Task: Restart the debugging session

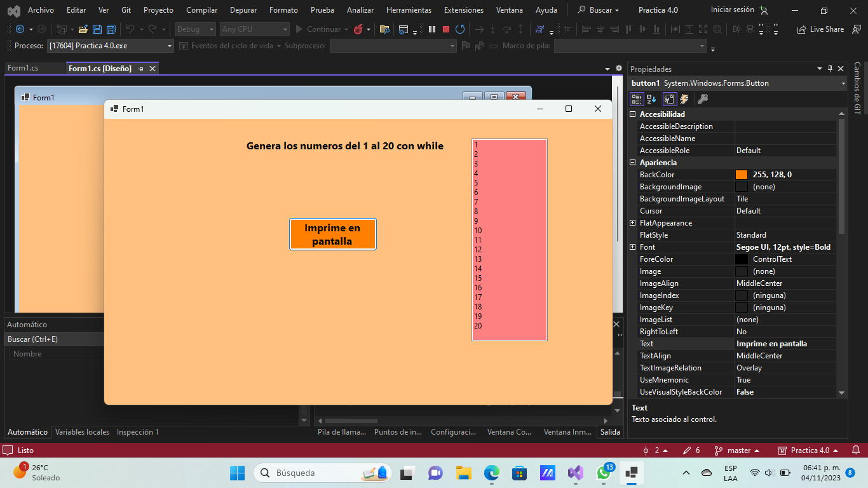Action: point(459,29)
